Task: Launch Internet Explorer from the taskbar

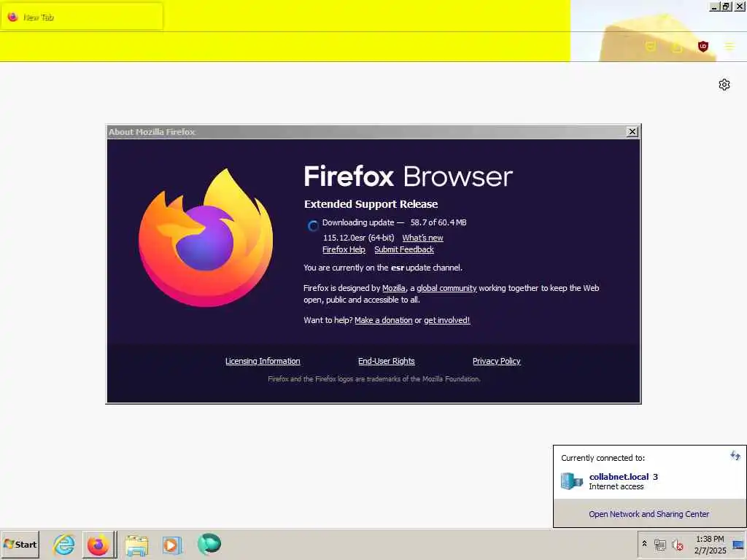Action: 64,544
